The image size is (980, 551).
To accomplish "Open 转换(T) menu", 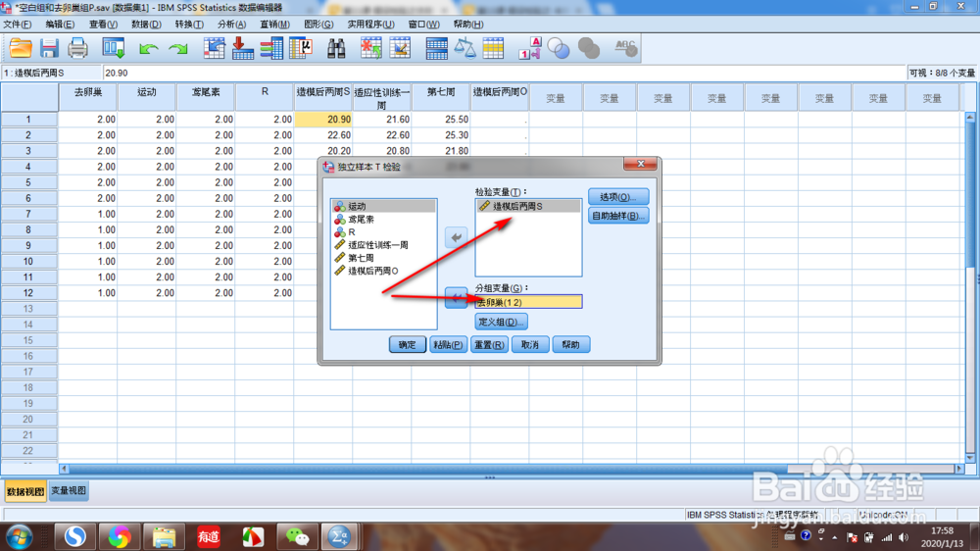I will coord(189,25).
